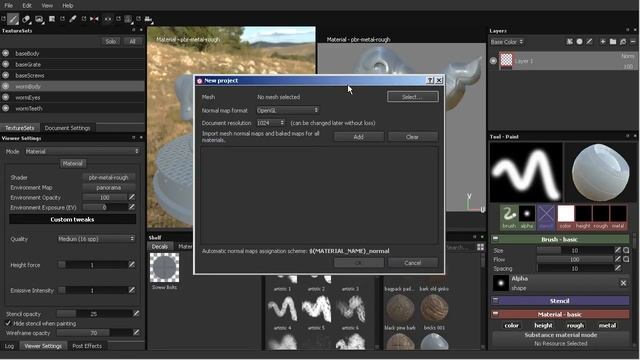This screenshot has width=640, height=360.
Task: Select the Polygon fill tool
Action: (52, 19)
